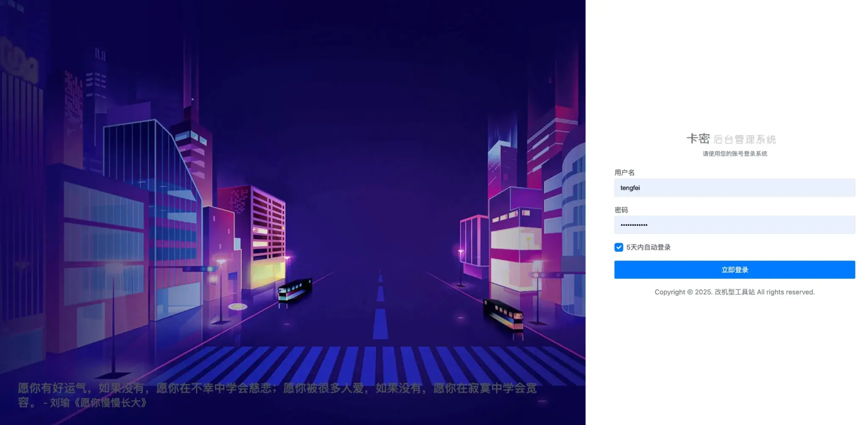Click the blue 立即登录 button

coord(734,270)
